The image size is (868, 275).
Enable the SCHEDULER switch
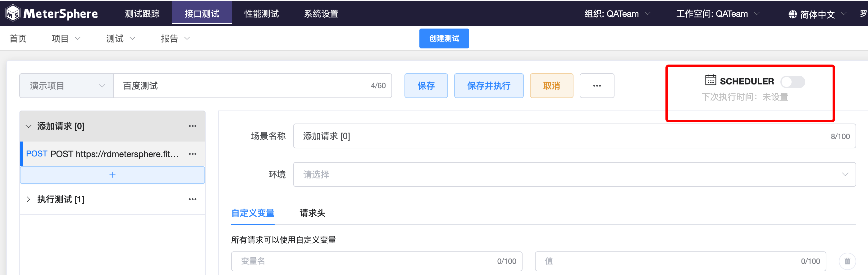click(x=793, y=81)
